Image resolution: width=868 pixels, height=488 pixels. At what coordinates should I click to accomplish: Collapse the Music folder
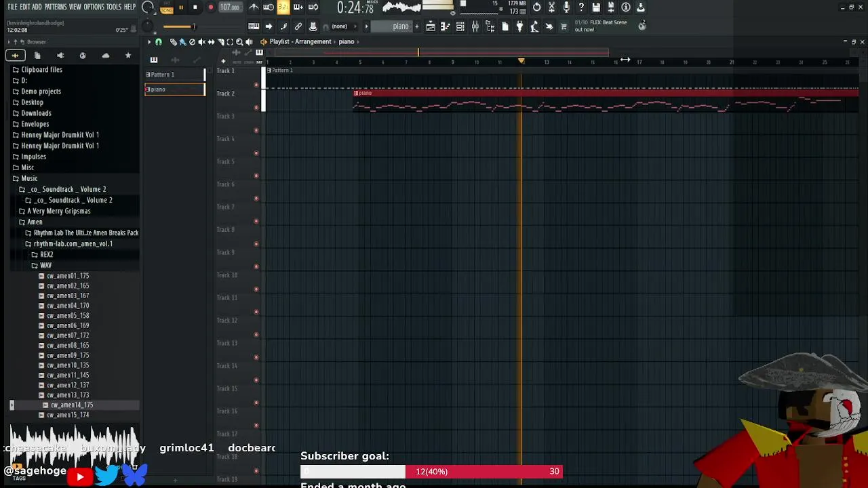tap(29, 178)
